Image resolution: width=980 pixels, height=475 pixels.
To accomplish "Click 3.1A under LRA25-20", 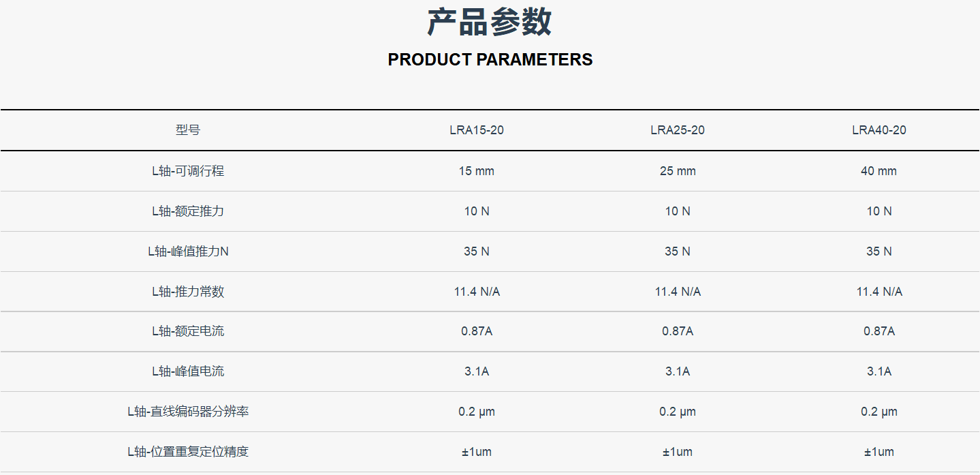I will pyautogui.click(x=678, y=371).
